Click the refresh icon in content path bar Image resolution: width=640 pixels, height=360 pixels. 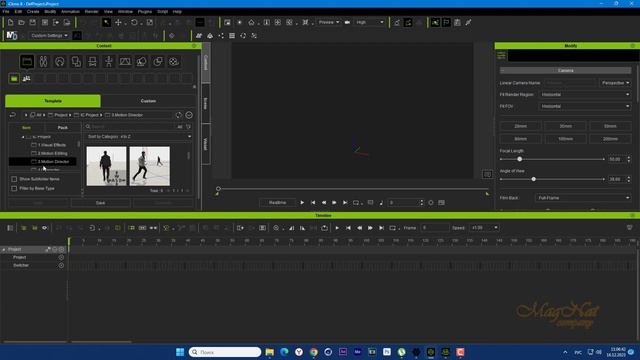click(x=179, y=115)
